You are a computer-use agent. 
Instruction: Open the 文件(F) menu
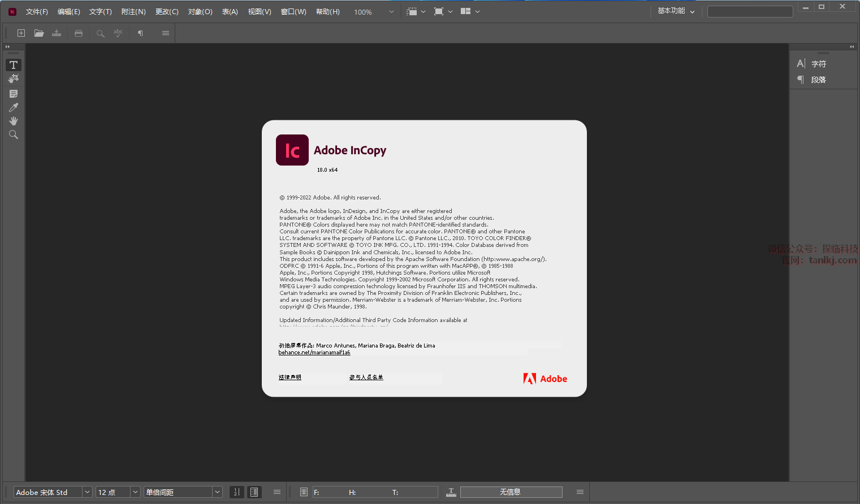(37, 12)
